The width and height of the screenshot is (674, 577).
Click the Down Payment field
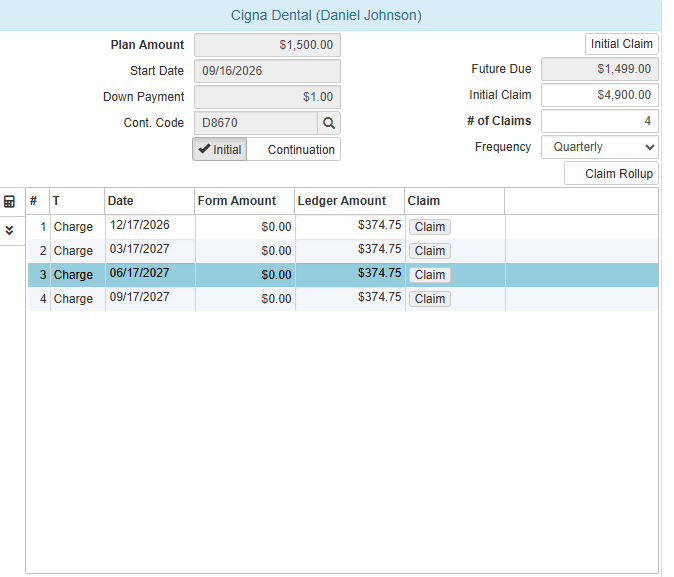[267, 97]
